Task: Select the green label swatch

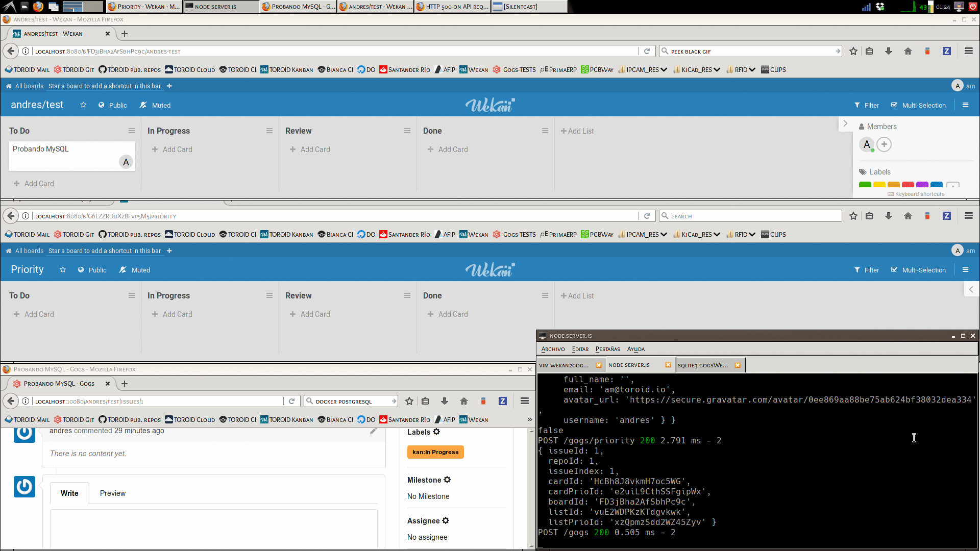Action: [x=865, y=185]
